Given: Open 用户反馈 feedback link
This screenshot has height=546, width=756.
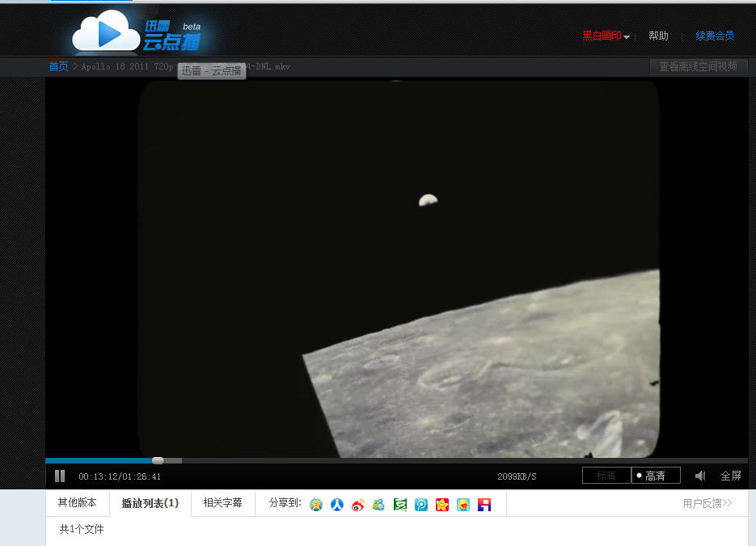Looking at the screenshot, I should click(707, 504).
